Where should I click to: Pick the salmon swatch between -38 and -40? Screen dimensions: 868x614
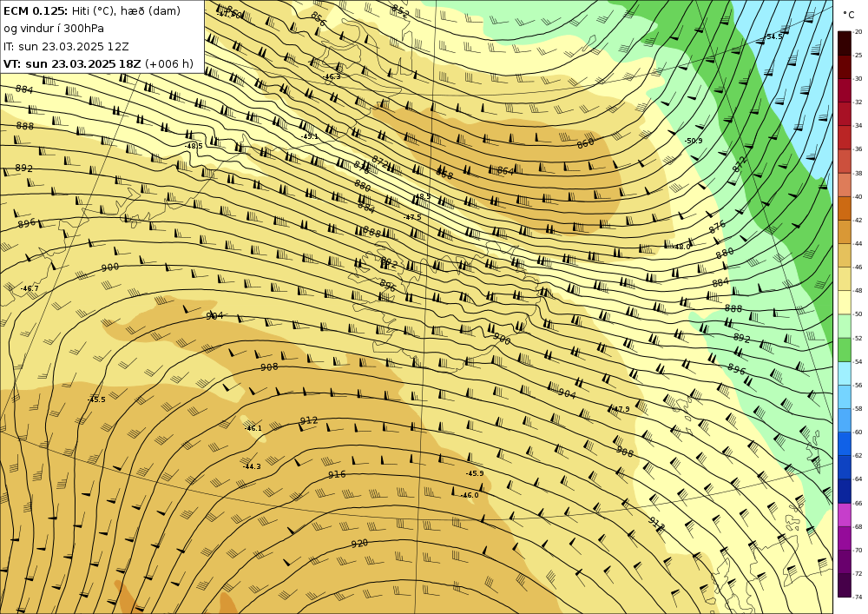pyautogui.click(x=845, y=185)
